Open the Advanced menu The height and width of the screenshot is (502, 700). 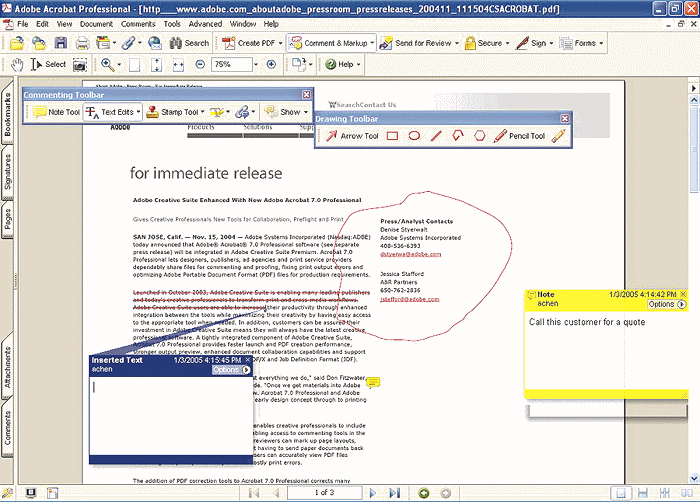click(205, 24)
